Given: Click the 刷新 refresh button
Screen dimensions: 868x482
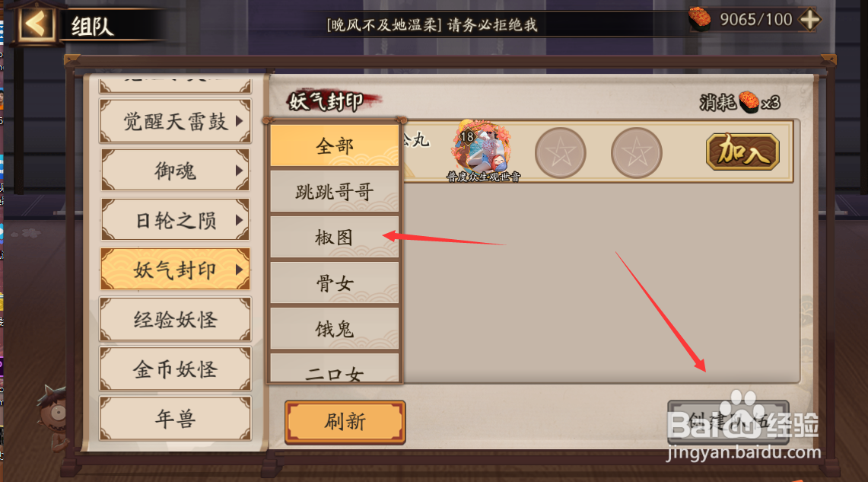Looking at the screenshot, I should (345, 422).
